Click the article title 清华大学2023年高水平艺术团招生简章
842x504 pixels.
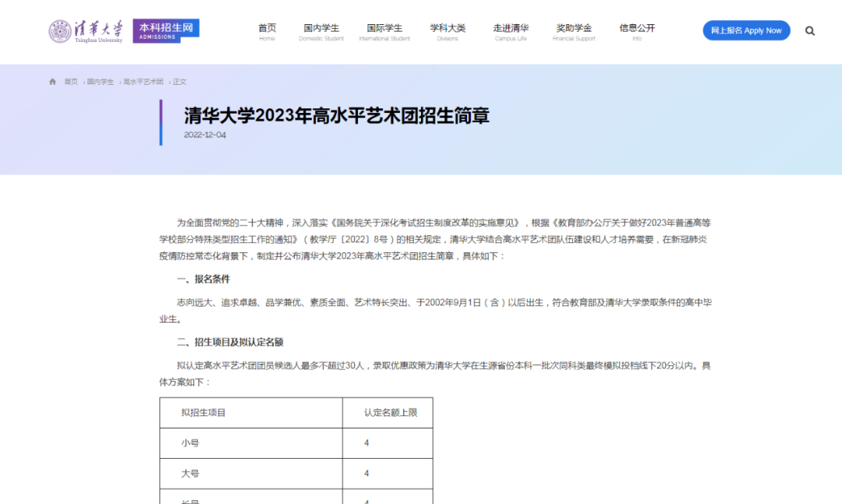pyautogui.click(x=337, y=116)
